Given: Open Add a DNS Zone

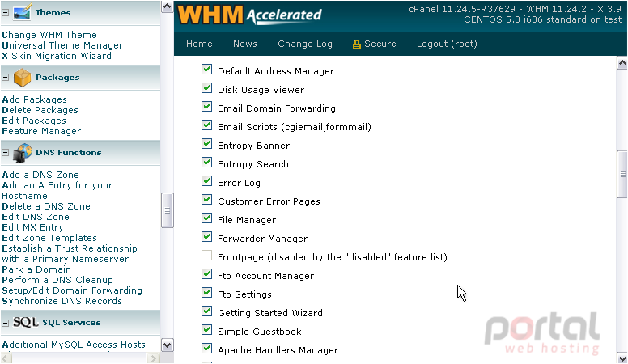Looking at the screenshot, I should coord(40,175).
